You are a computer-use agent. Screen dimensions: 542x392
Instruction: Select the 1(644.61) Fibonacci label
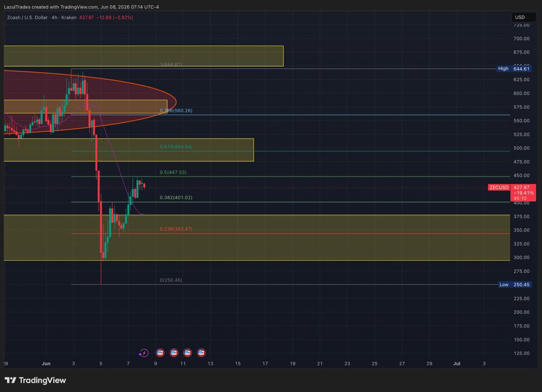click(171, 64)
